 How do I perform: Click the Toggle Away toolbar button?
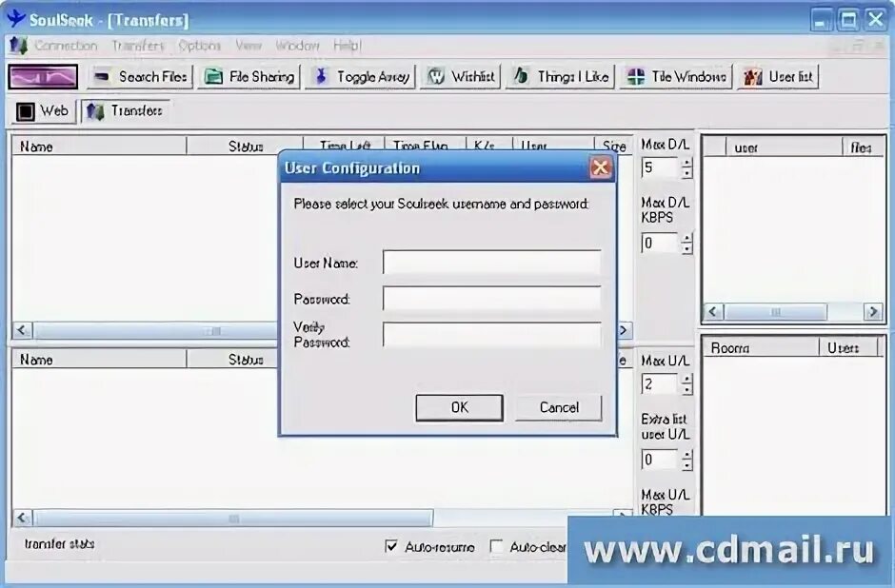(x=360, y=76)
